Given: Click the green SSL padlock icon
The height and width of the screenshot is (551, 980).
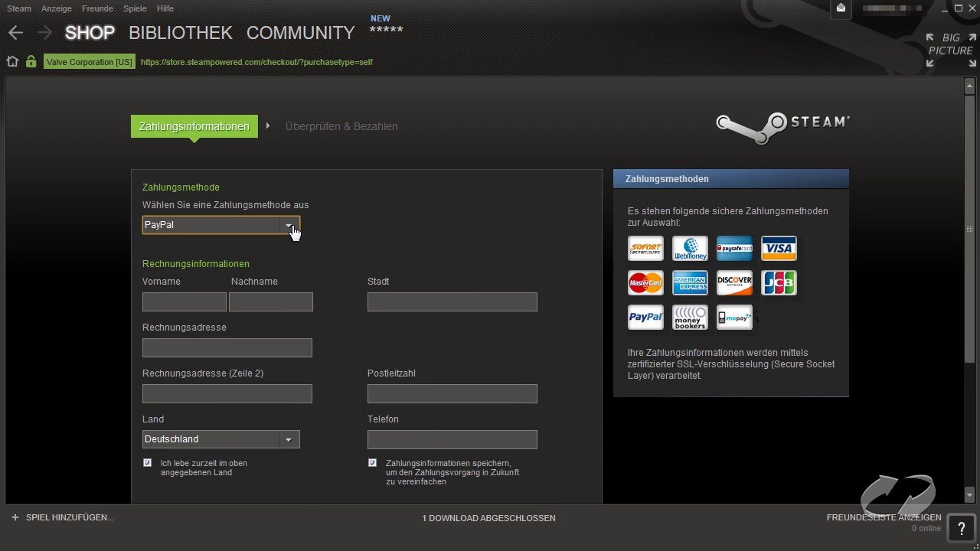Looking at the screenshot, I should [31, 62].
